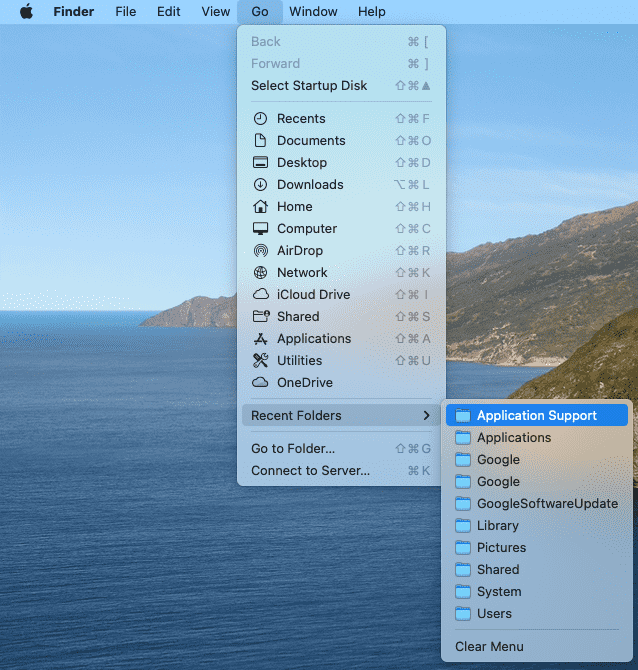Select the Utilities label

coord(300,360)
